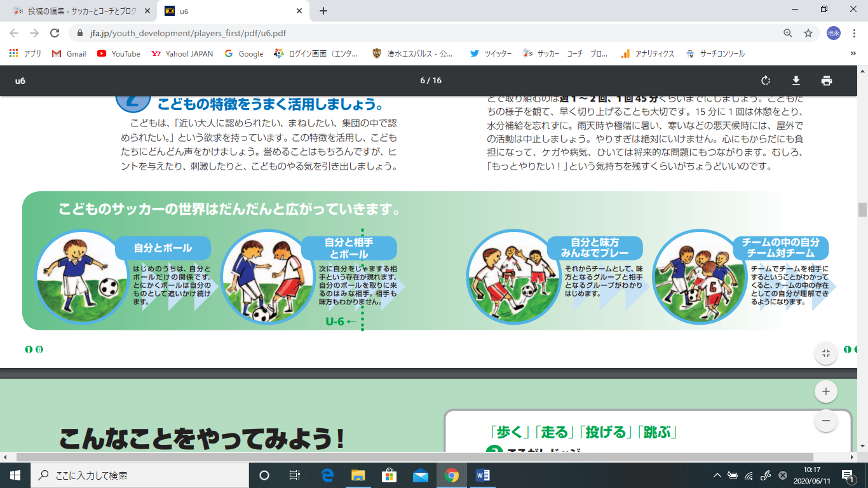Open the Gmail bookmark

(x=69, y=54)
